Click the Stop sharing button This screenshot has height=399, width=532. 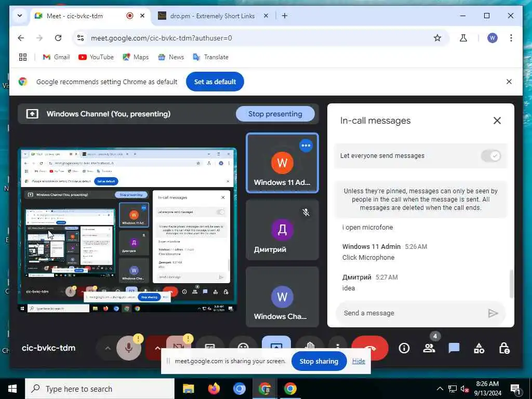(318, 362)
